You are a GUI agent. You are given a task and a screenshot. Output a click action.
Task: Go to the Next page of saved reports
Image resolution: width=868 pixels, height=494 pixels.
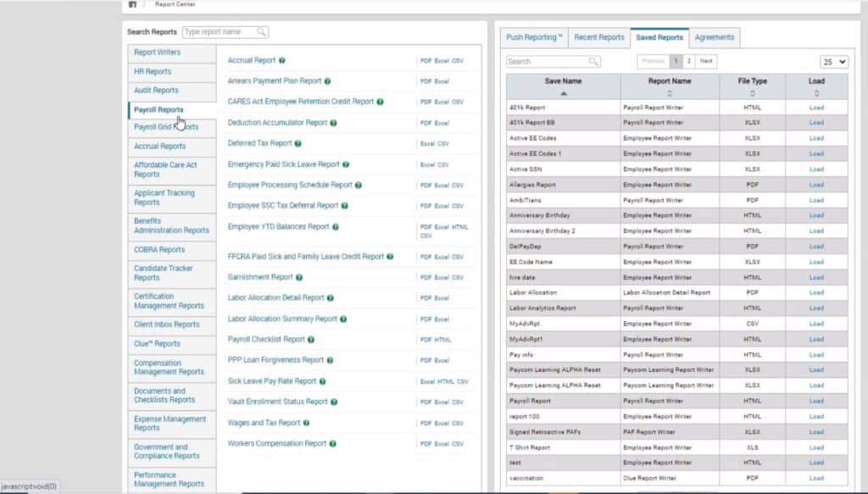(706, 61)
